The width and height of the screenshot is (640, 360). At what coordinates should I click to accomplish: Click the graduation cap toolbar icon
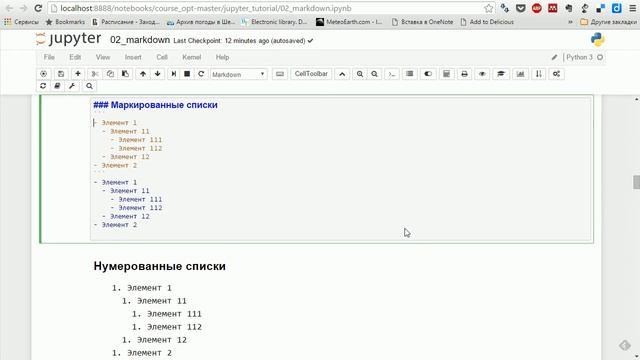pos(501,74)
